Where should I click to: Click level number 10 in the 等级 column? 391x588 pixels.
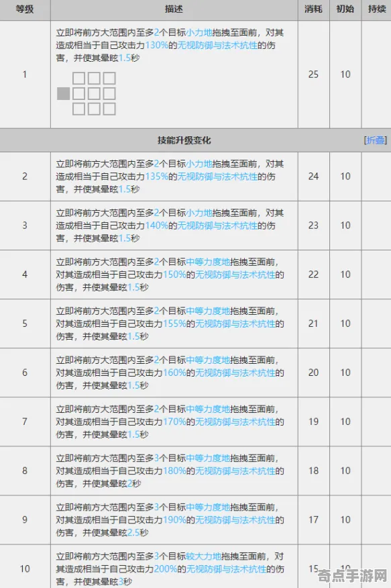(x=25, y=569)
